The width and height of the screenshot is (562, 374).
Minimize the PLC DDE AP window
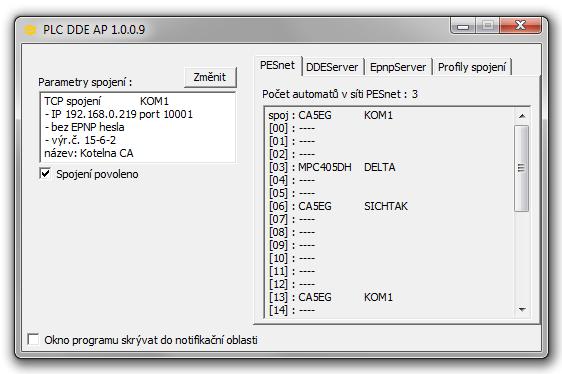point(463,26)
